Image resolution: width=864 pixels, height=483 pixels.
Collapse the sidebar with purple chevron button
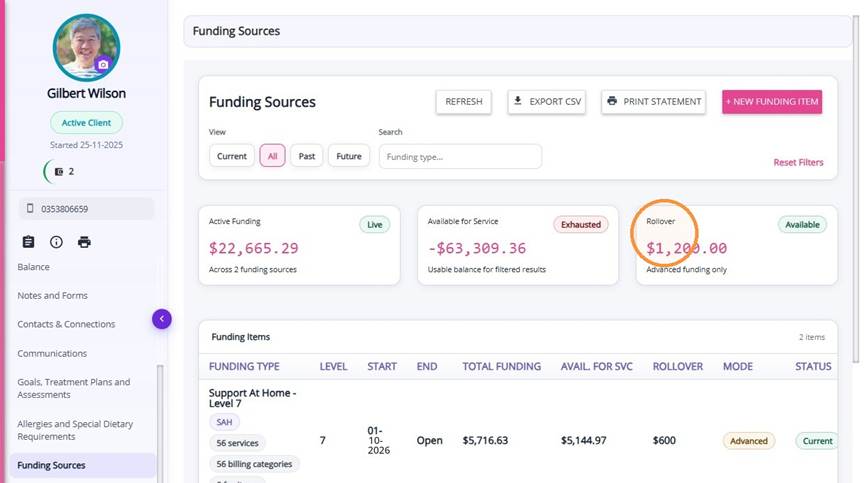pos(161,319)
